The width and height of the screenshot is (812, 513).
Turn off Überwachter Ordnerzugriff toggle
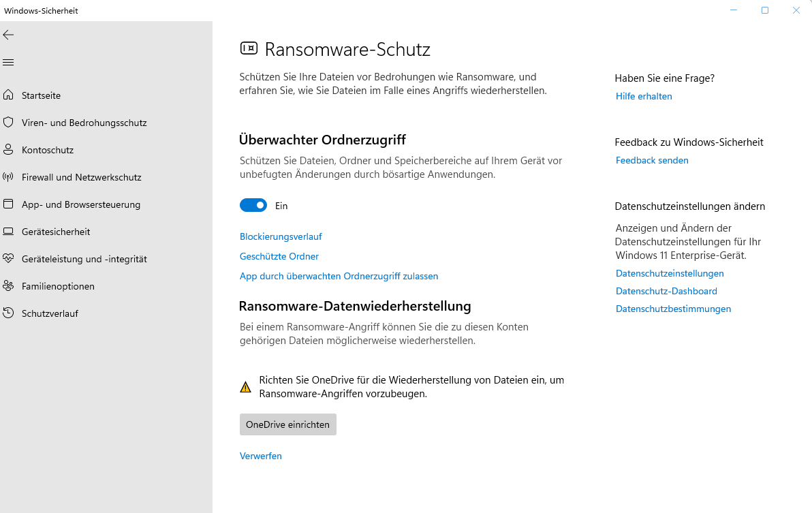[x=253, y=206]
